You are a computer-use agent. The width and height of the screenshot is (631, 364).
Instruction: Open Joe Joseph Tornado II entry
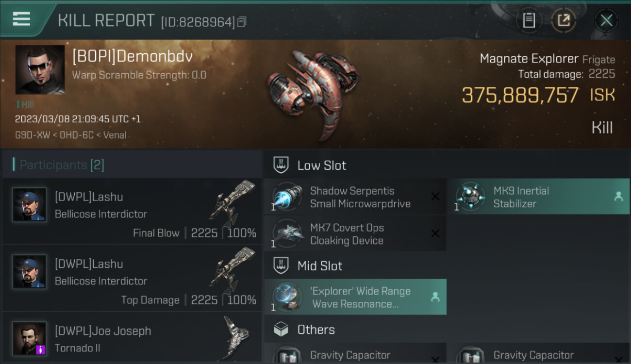coord(132,338)
